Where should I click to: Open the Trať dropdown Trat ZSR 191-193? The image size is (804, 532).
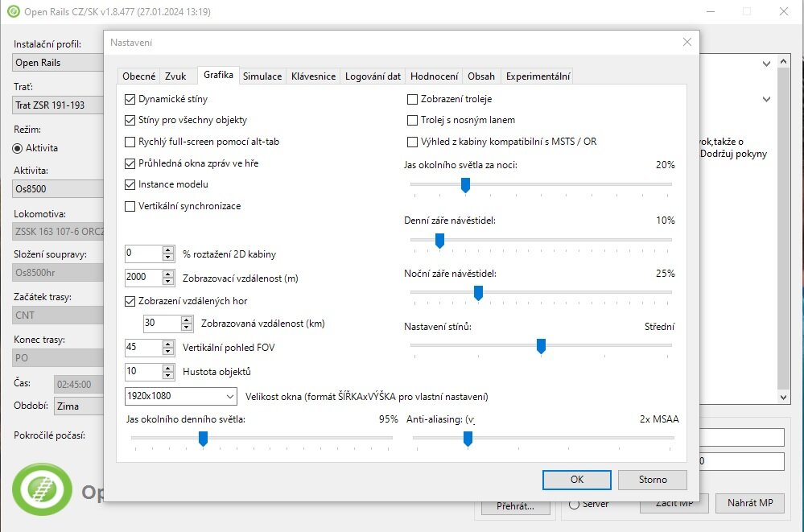click(58, 105)
